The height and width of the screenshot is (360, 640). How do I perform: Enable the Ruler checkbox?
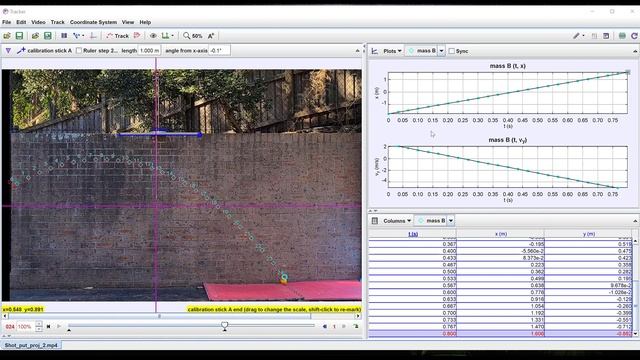79,51
